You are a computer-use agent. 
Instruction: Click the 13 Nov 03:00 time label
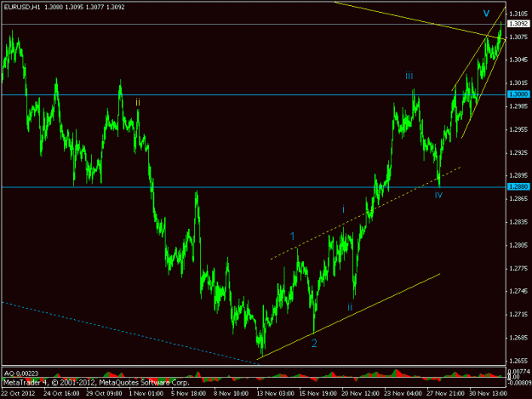[x=275, y=394]
